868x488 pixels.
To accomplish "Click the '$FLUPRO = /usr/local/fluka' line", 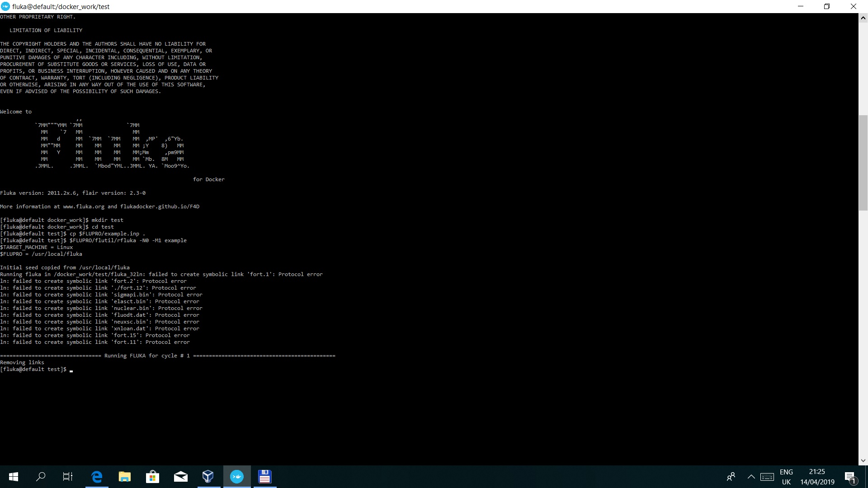I will pyautogui.click(x=41, y=254).
